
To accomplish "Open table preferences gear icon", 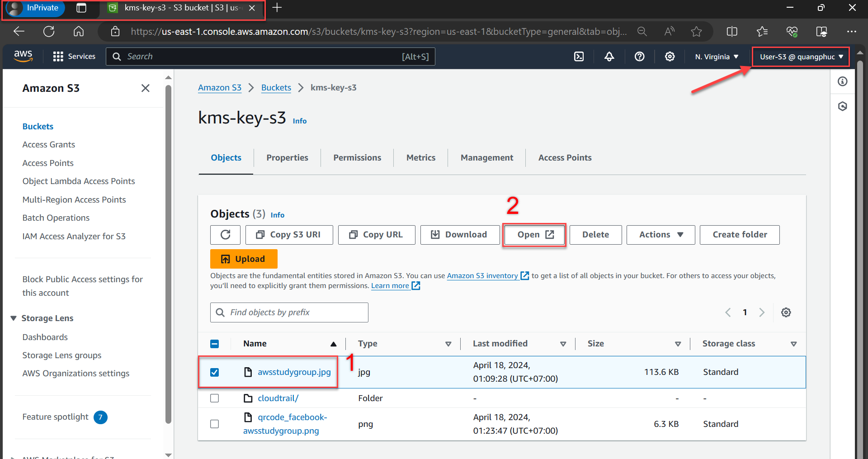I will (x=786, y=312).
